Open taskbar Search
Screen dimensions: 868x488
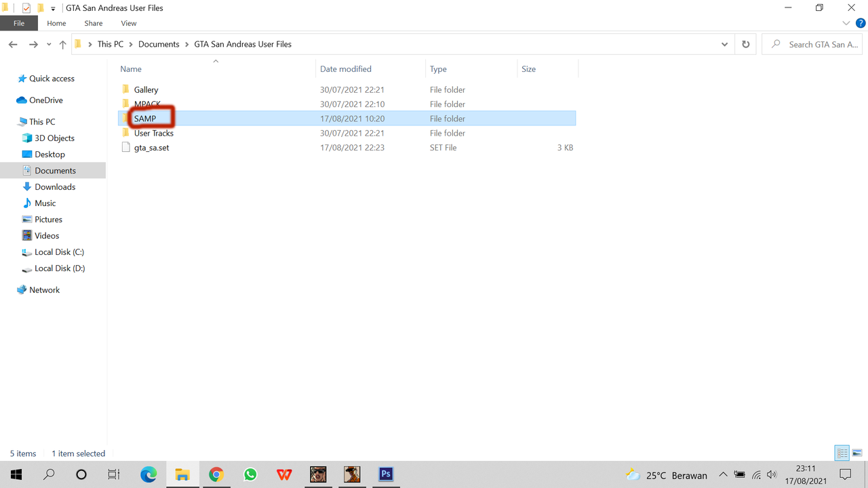49,474
